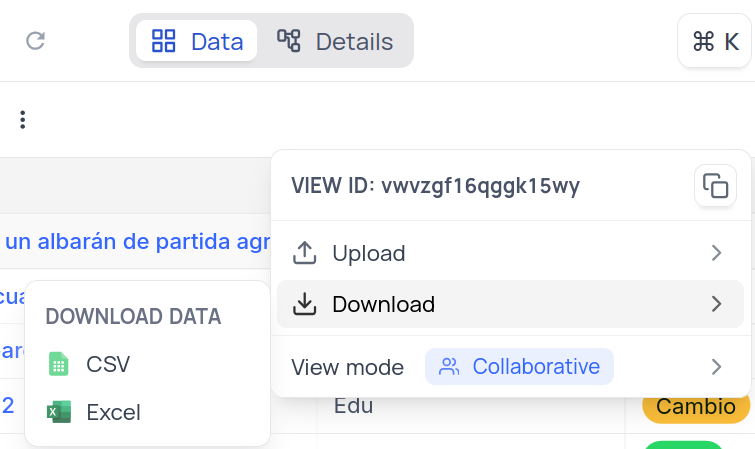755x449 pixels.
Task: Switch to the Details tab
Action: click(335, 41)
